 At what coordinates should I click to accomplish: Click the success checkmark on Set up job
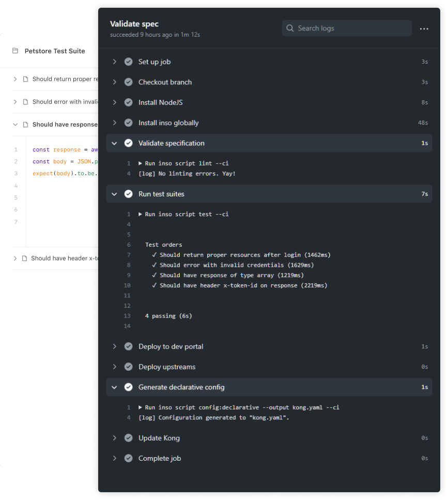(128, 62)
